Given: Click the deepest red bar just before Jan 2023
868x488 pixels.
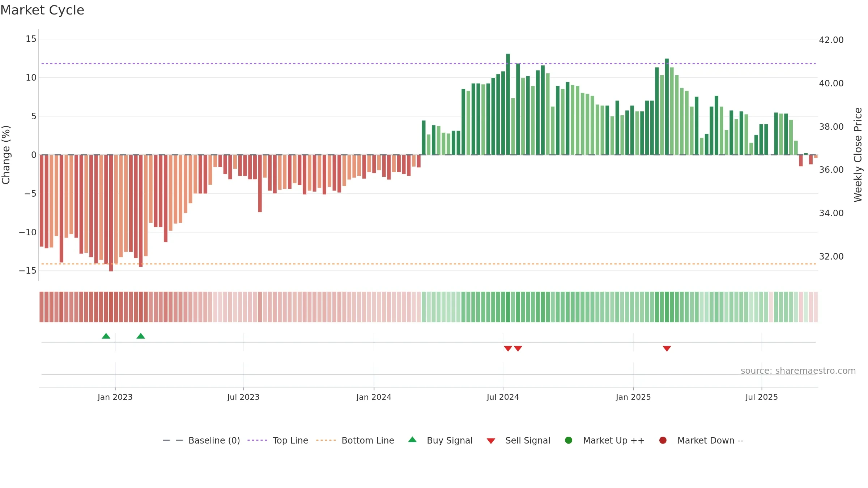Looking at the screenshot, I should [111, 213].
